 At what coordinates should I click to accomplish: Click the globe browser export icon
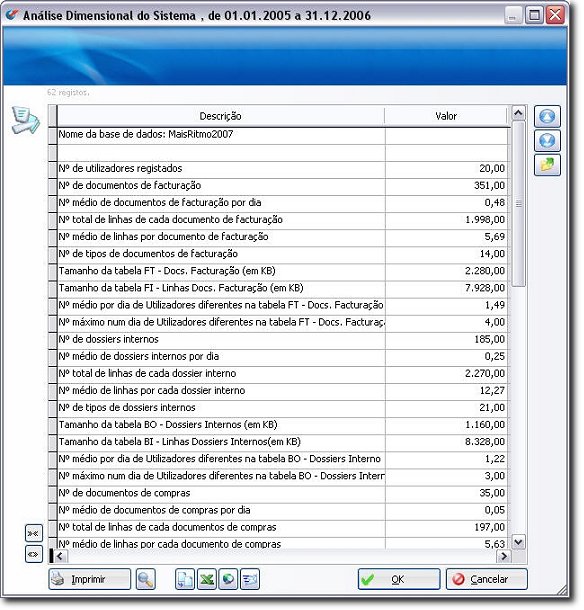coord(228,579)
